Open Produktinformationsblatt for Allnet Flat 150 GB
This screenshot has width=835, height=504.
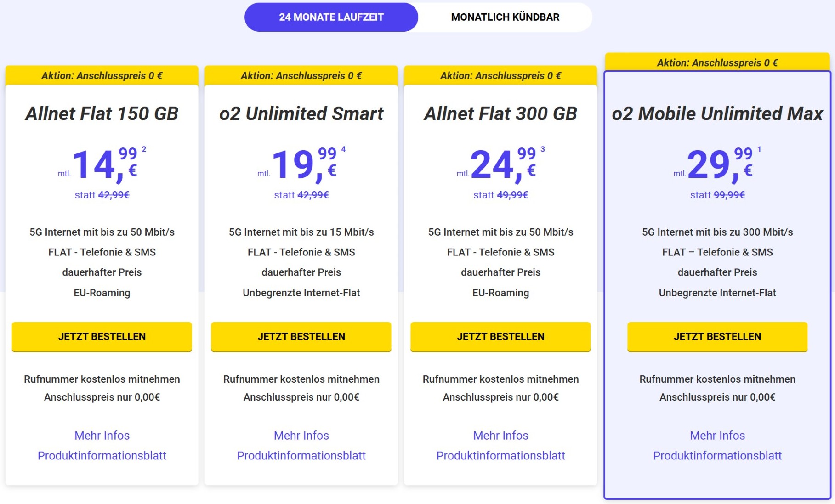pyautogui.click(x=102, y=455)
